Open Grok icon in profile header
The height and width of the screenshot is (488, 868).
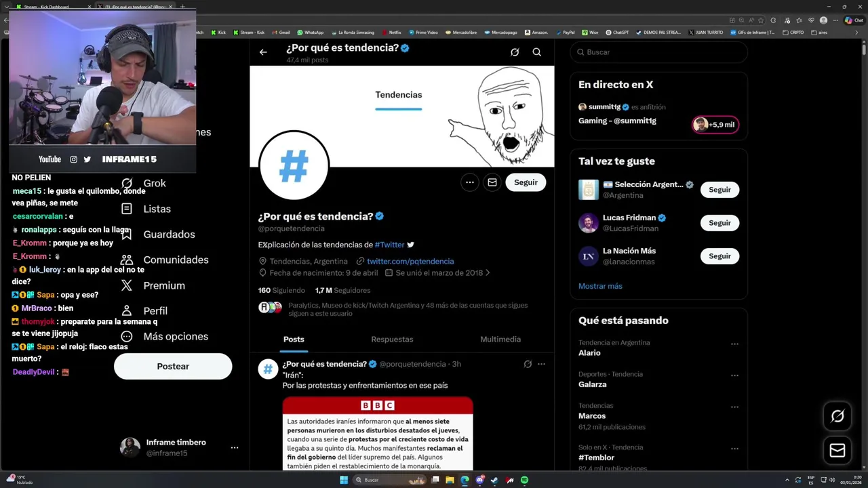pos(515,52)
